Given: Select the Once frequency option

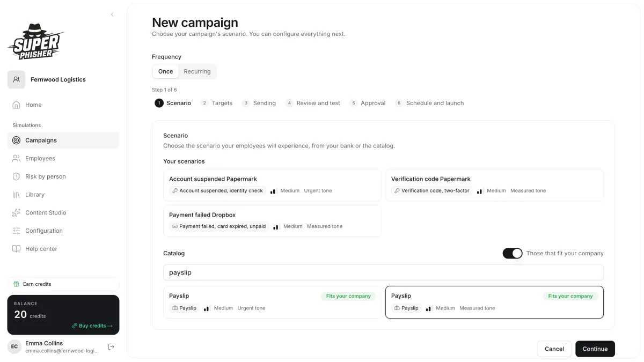Looking at the screenshot, I should [166, 71].
